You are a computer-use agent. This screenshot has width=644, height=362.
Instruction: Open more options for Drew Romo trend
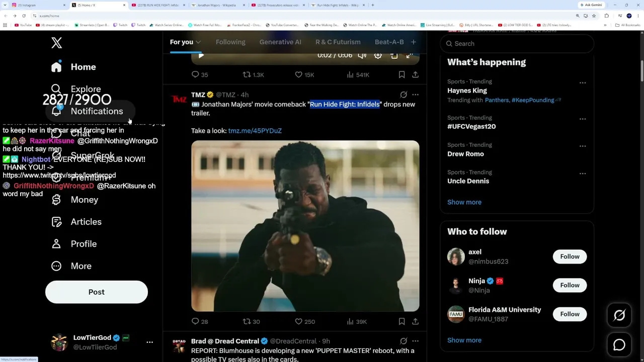coord(582,146)
